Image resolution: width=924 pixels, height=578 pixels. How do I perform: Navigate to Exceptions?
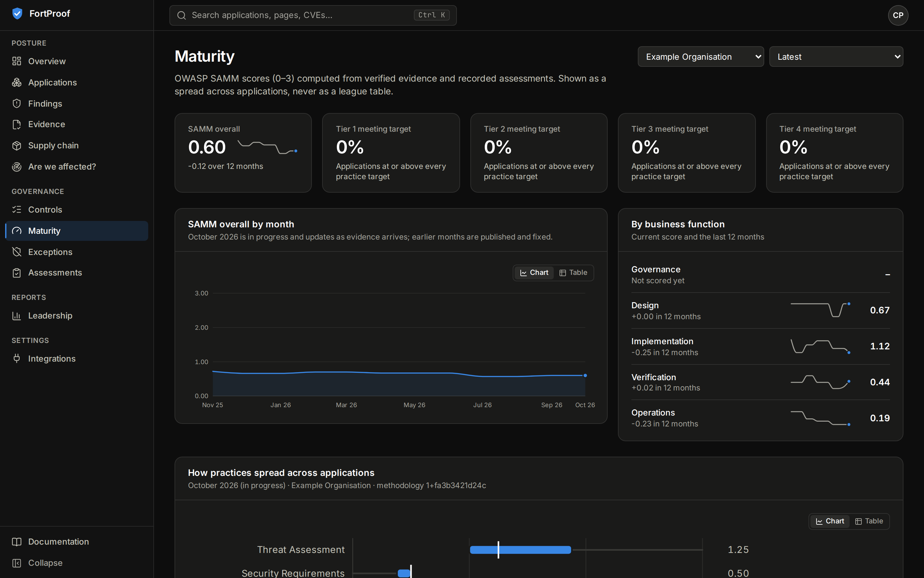click(77, 252)
